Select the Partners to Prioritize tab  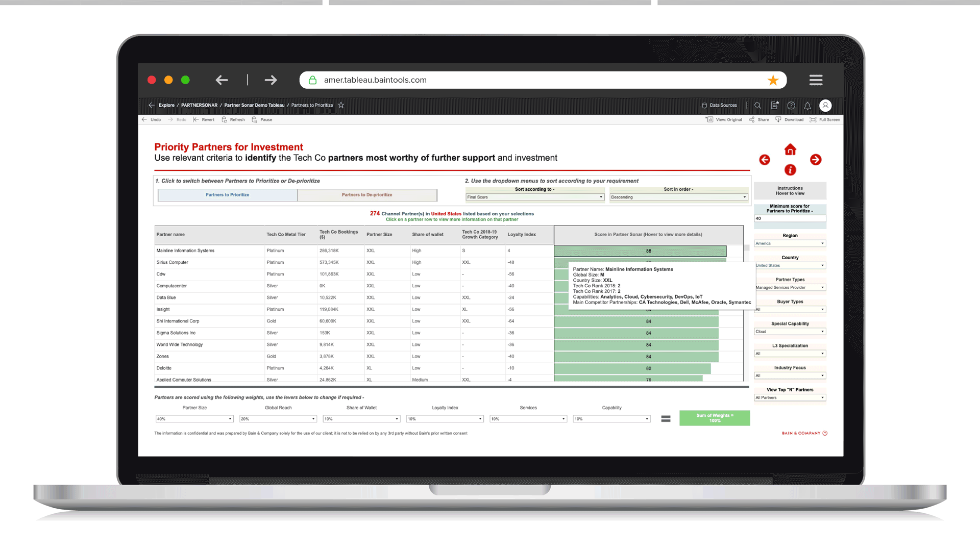point(227,195)
